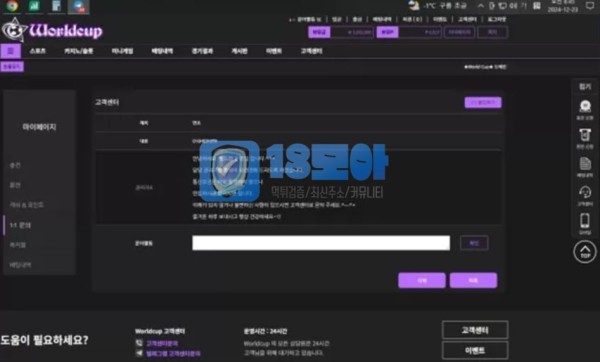
Task: Click the outlined button beside the white input
Action: pos(474,243)
